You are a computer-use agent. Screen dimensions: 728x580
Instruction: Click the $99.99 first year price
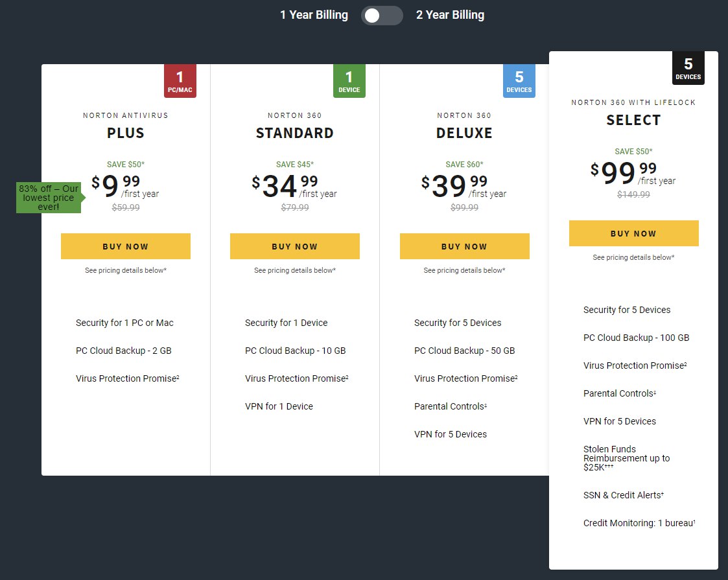click(x=633, y=173)
